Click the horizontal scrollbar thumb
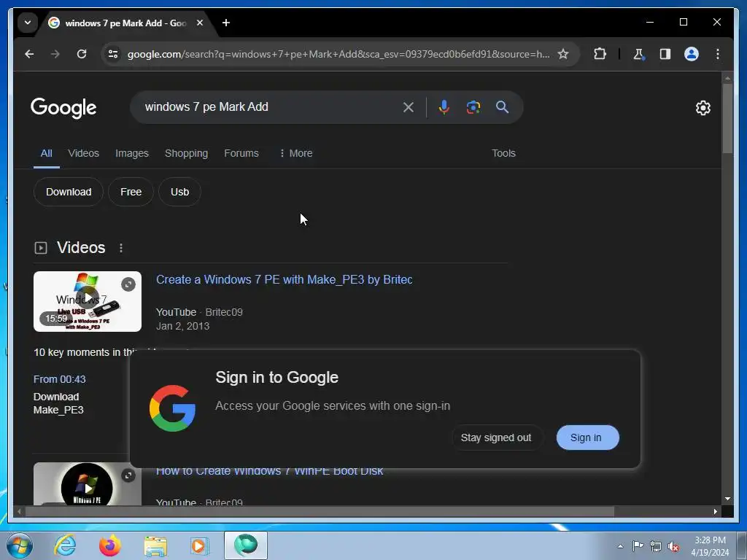The width and height of the screenshot is (747, 560). [320, 511]
